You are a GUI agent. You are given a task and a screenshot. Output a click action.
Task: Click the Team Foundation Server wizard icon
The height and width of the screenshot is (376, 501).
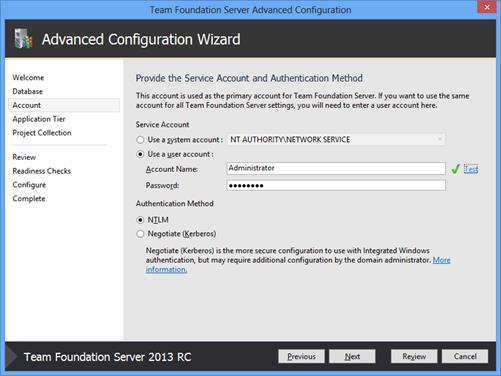pos(23,39)
